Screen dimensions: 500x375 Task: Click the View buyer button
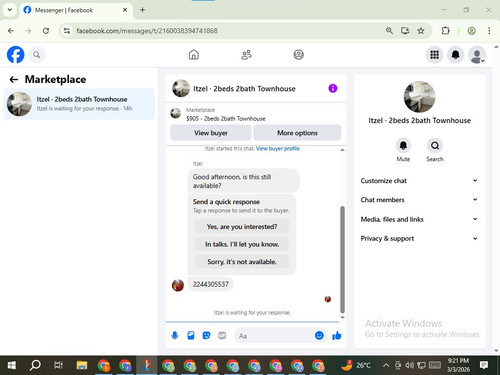(x=211, y=133)
